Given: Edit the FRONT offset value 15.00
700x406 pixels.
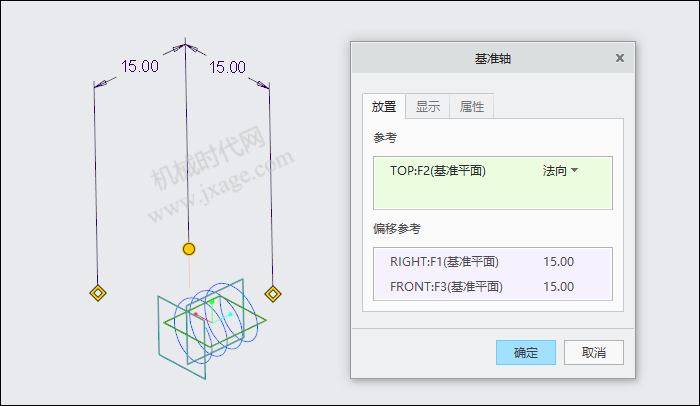Looking at the screenshot, I should pyautogui.click(x=558, y=286).
